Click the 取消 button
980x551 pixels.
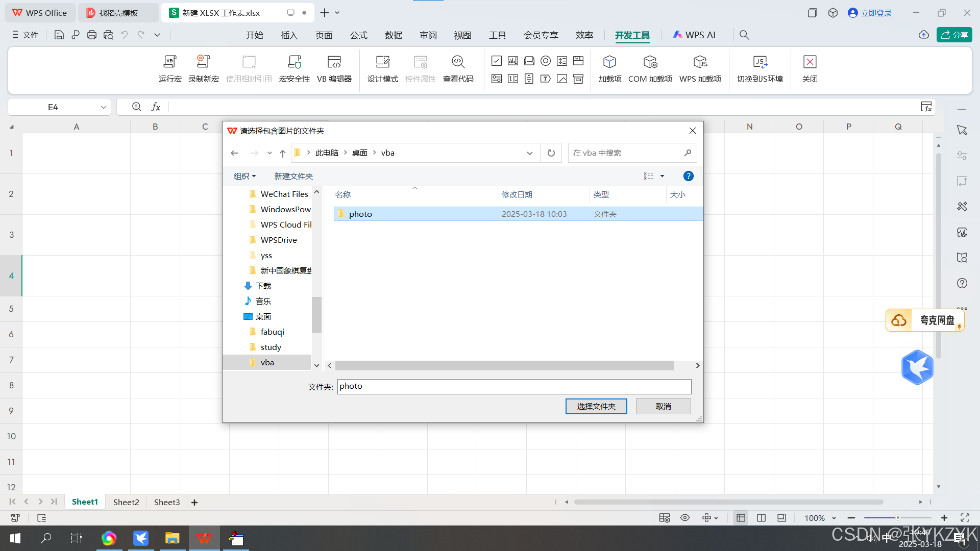click(x=663, y=406)
